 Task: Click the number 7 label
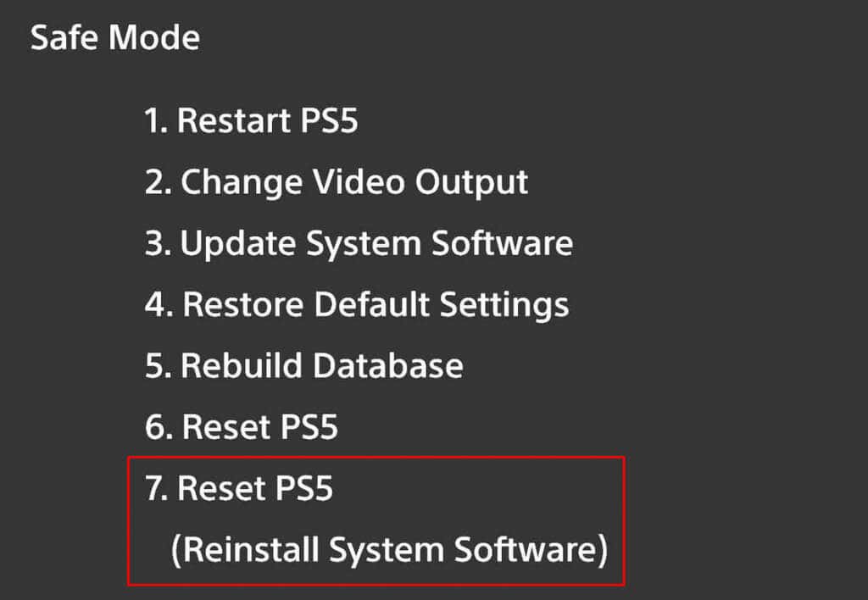coord(153,489)
